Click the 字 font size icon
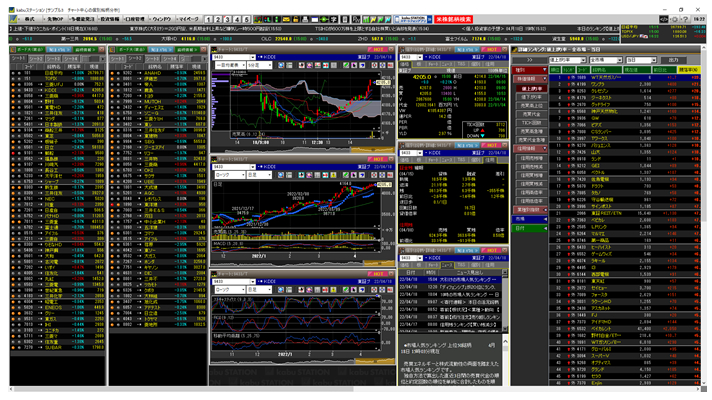This screenshot has height=400, width=712. (x=334, y=19)
